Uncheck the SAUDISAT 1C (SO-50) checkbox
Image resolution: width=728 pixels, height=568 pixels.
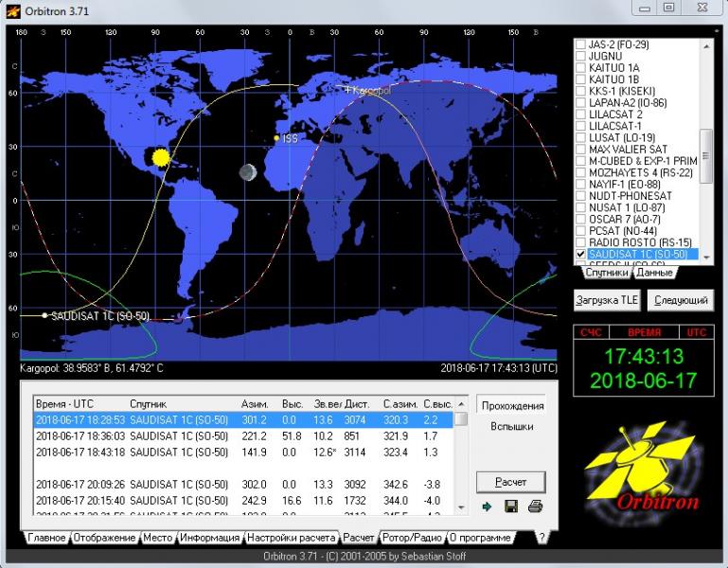[x=581, y=255]
